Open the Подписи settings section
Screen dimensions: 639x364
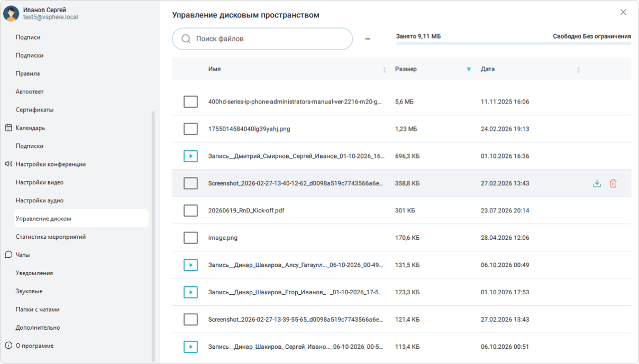click(x=28, y=37)
